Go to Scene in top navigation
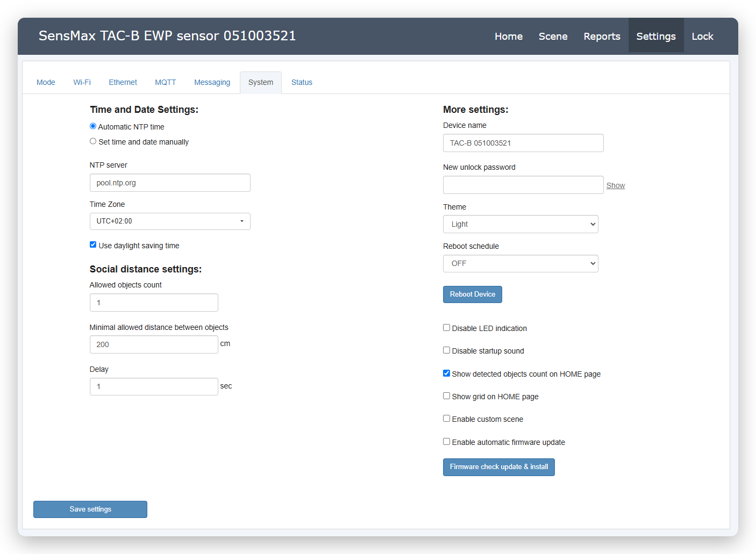Image resolution: width=756 pixels, height=554 pixels. (553, 36)
